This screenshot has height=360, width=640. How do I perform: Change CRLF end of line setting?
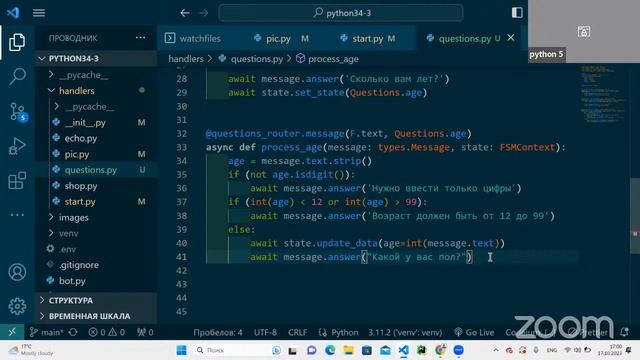click(x=298, y=332)
